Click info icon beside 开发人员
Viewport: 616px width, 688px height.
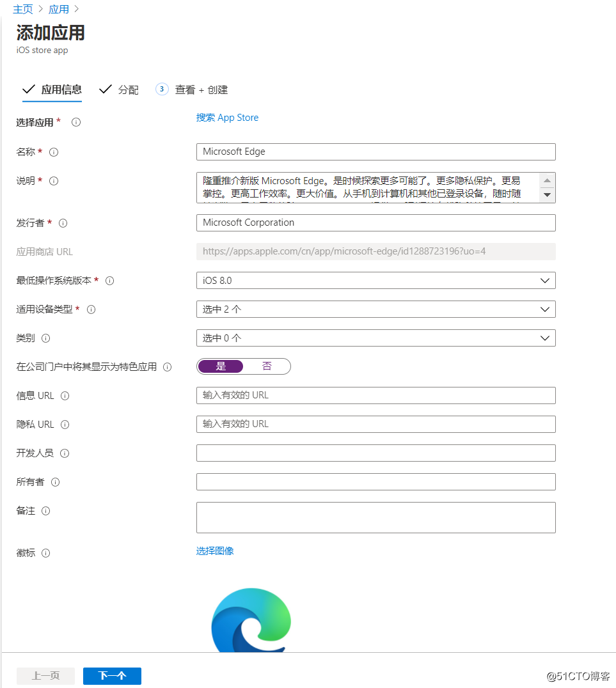click(65, 453)
